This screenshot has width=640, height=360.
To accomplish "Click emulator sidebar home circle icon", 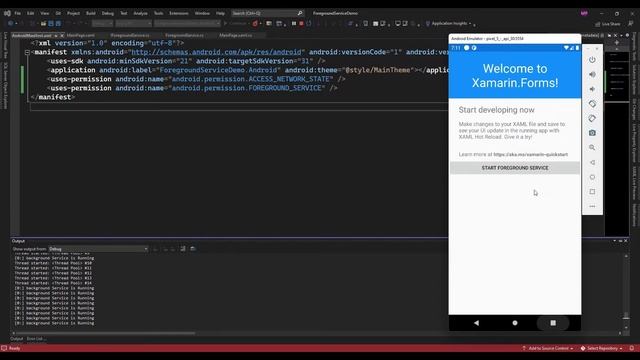I will (x=592, y=177).
